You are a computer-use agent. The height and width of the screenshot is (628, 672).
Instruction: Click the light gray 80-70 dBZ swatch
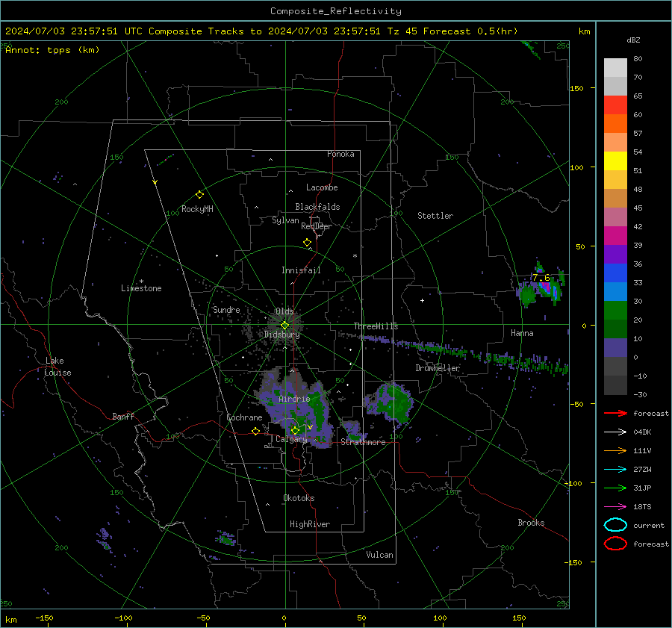click(615, 68)
